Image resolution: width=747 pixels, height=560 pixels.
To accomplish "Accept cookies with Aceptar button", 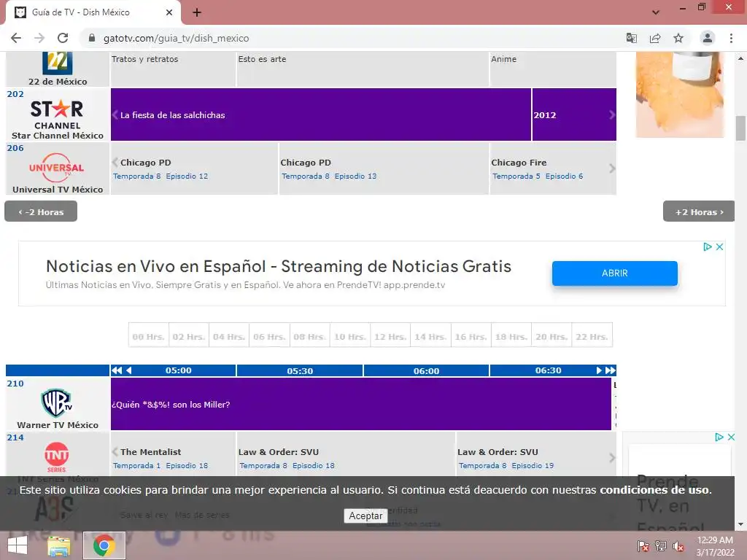I will pos(365,516).
